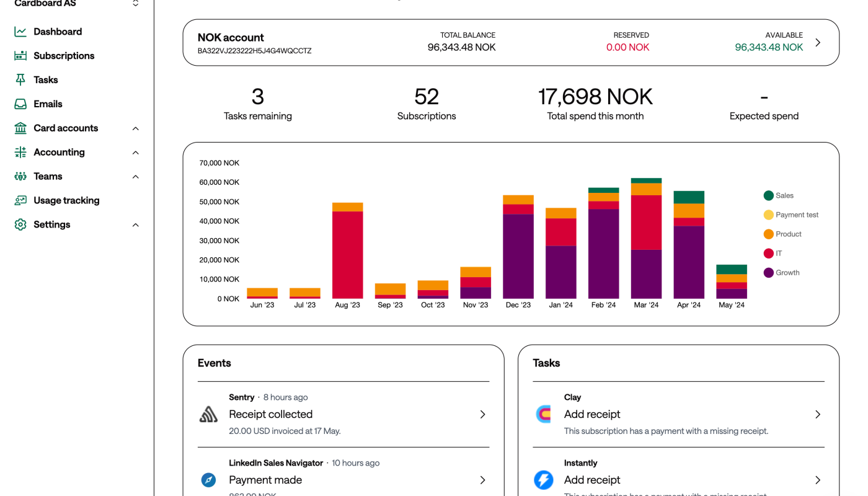This screenshot has height=496, width=868.
Task: Open Usage tracking page
Action: (66, 201)
